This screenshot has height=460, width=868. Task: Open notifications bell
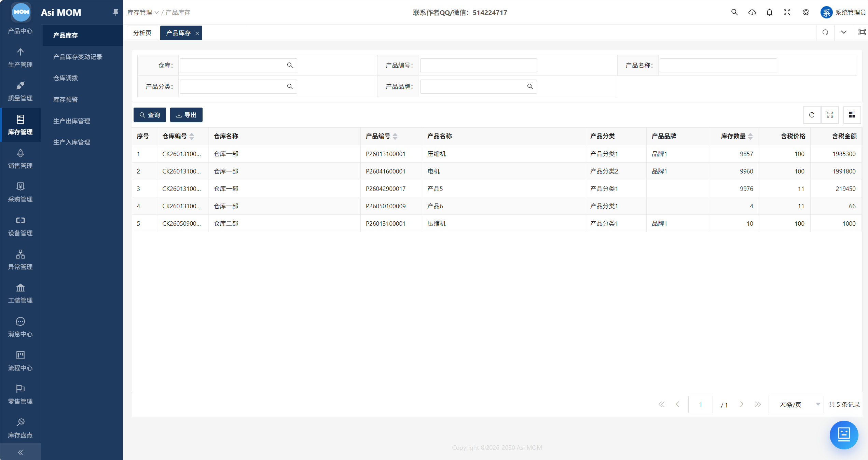point(769,12)
